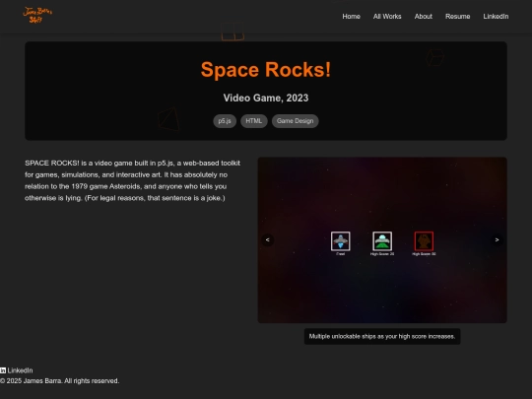Click the HTML tag
532x399 pixels.
pyautogui.click(x=254, y=121)
